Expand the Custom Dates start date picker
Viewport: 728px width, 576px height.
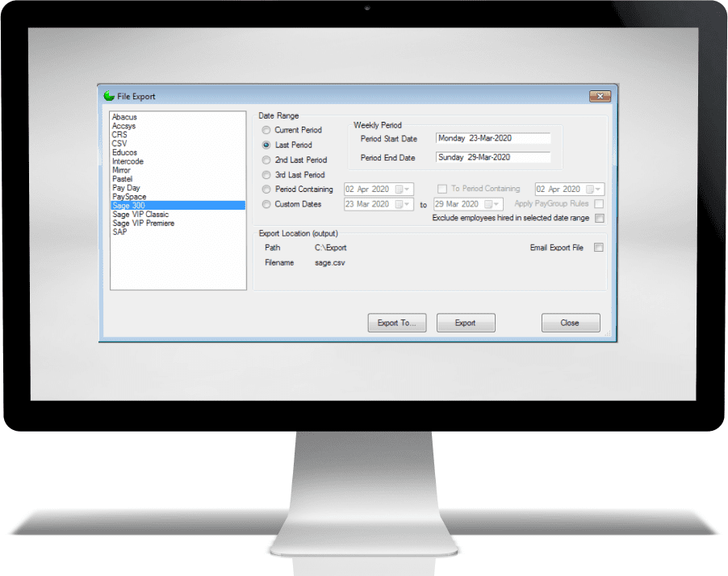point(404,204)
